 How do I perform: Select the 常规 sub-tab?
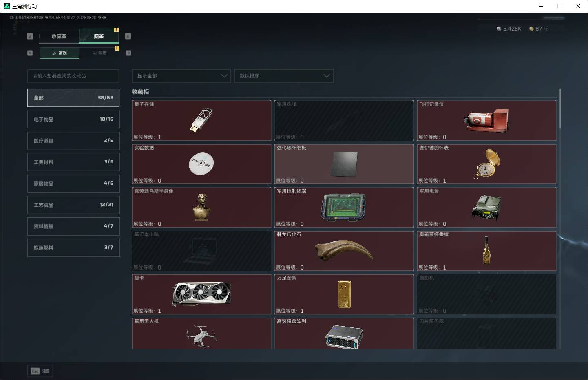pyautogui.click(x=59, y=53)
